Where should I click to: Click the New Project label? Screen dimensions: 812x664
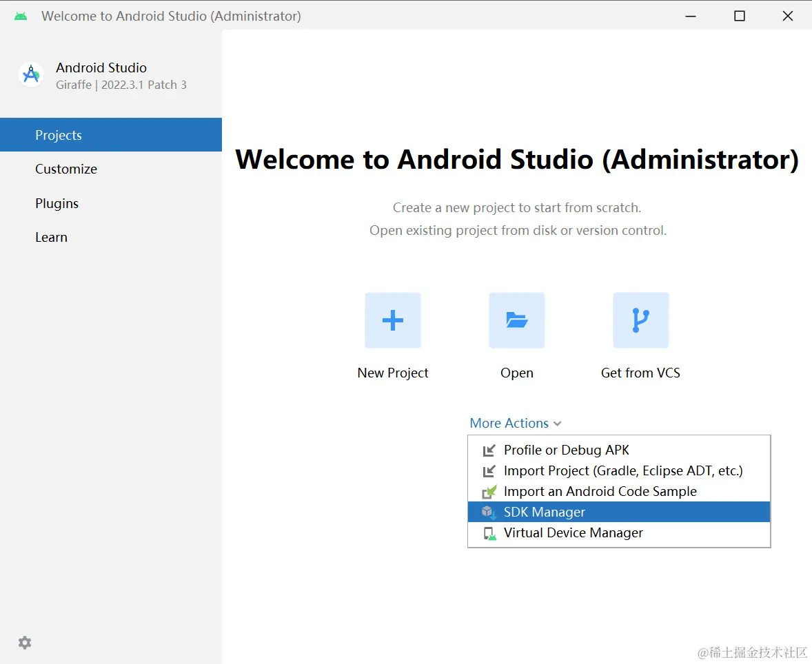[392, 373]
